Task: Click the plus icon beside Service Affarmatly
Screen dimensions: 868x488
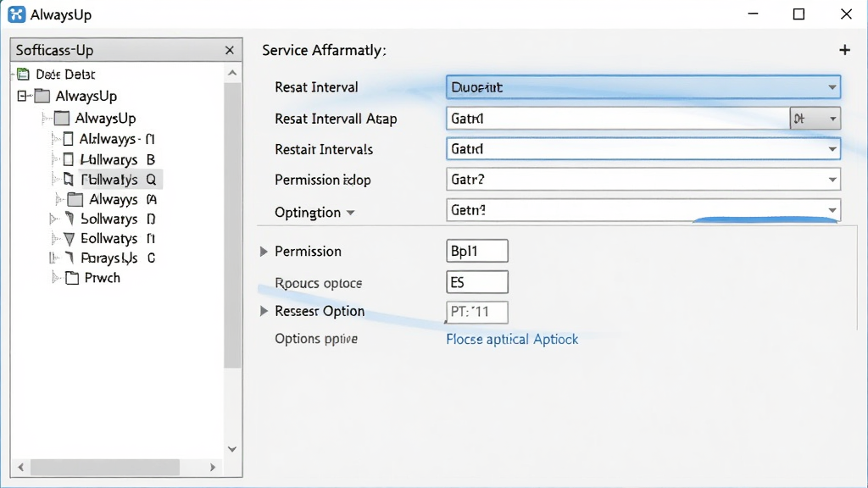Action: click(845, 50)
